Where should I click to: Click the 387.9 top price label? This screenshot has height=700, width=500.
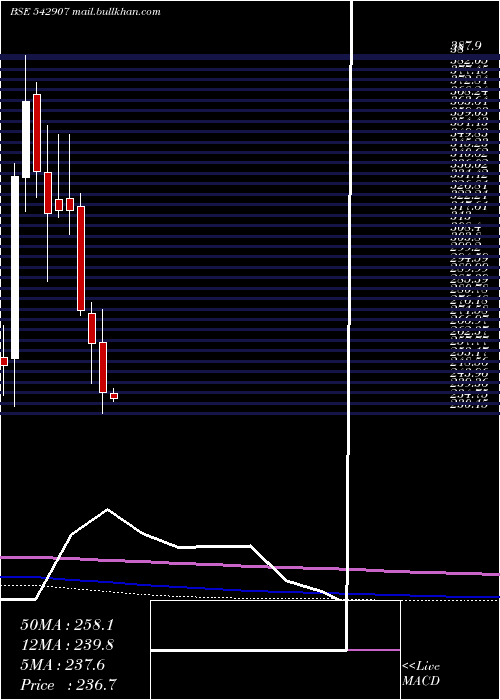pyautogui.click(x=466, y=46)
